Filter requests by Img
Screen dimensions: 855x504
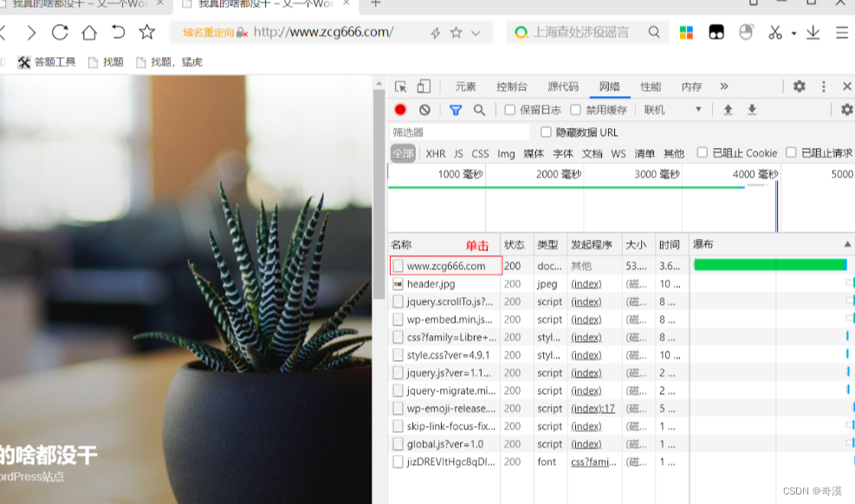click(506, 154)
